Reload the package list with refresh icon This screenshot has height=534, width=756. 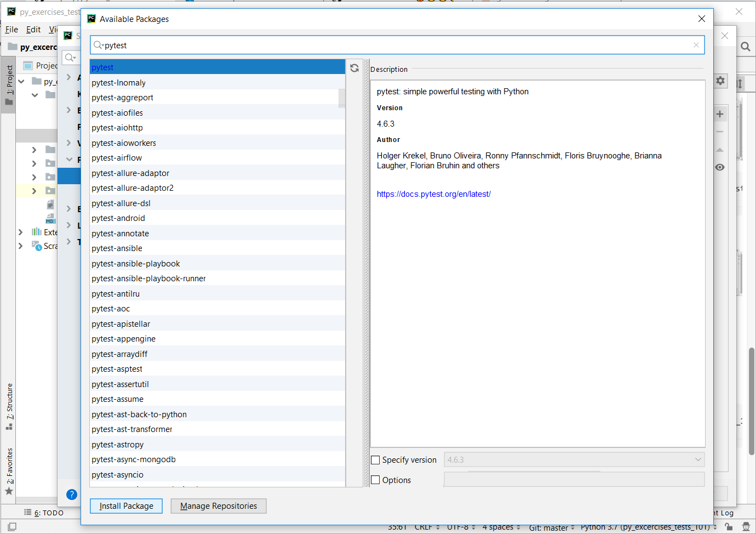pyautogui.click(x=354, y=68)
